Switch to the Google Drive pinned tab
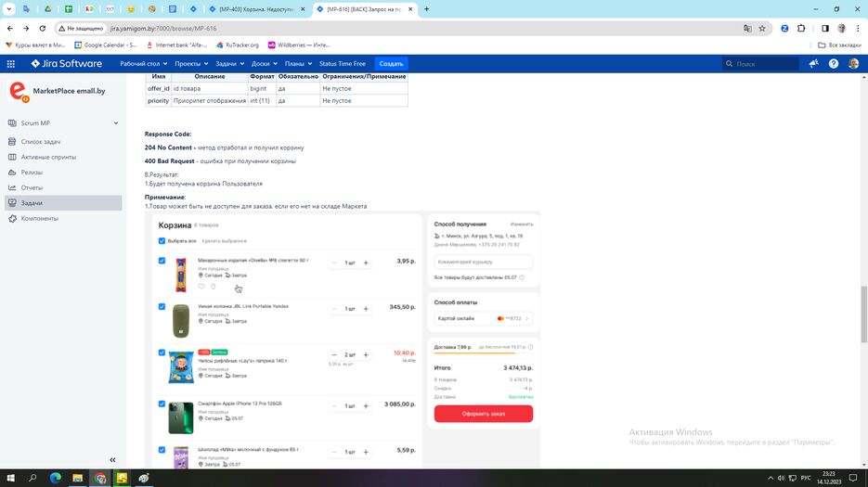868x487 pixels. coord(47,9)
